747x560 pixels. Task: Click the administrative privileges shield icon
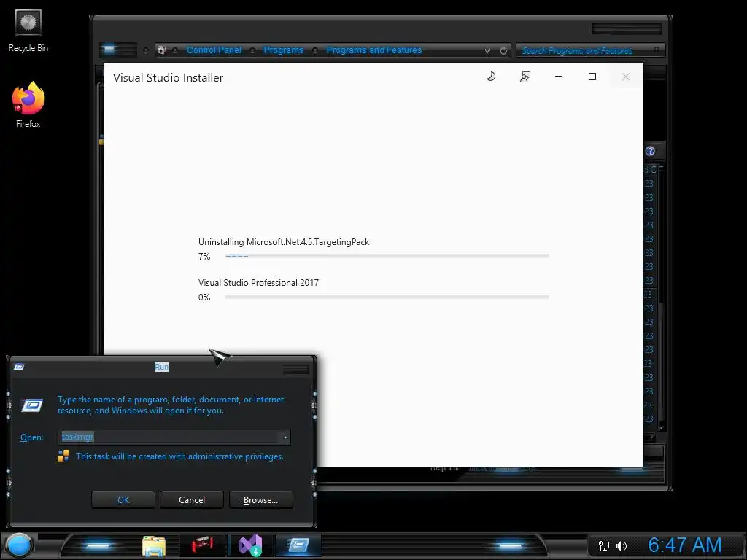click(63, 456)
